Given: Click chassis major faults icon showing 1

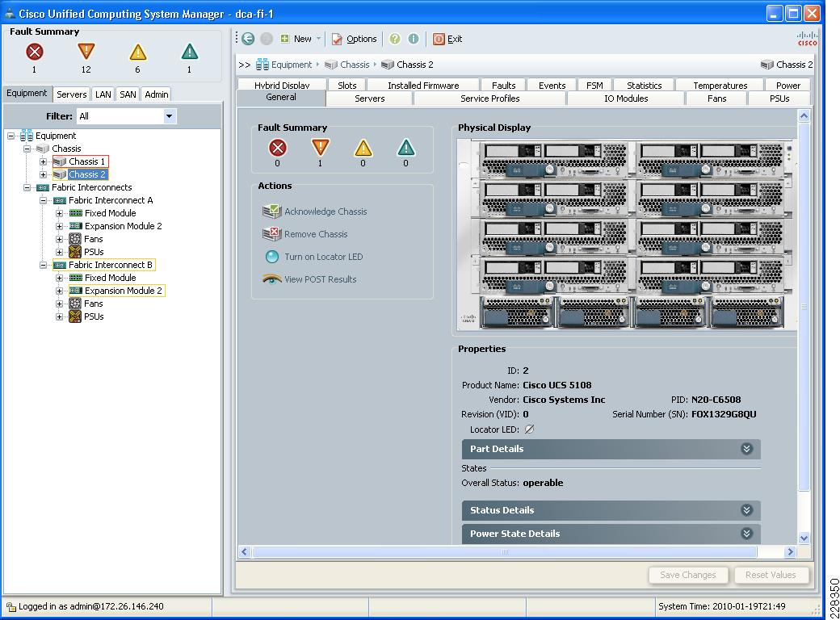Looking at the screenshot, I should [x=321, y=147].
